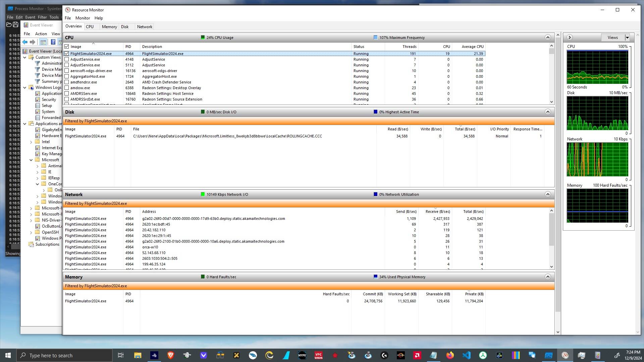Click the Resource Monitor title bar icon
The height and width of the screenshot is (362, 644).
(68, 10)
